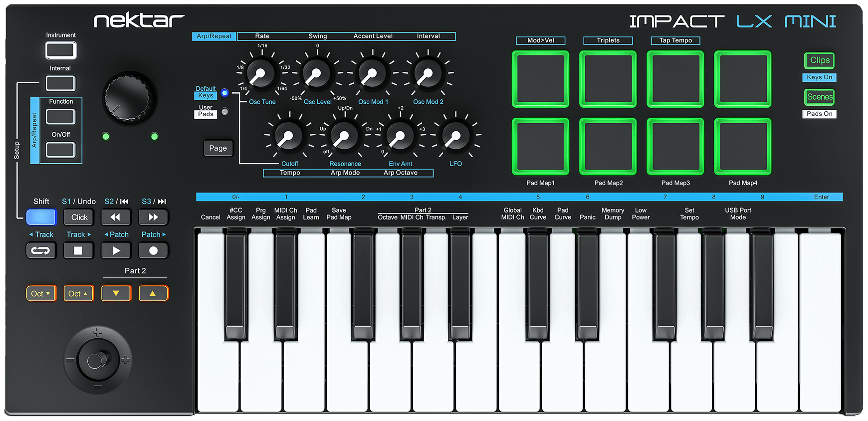
Task: Click the Cutoff knob
Action: (x=289, y=137)
